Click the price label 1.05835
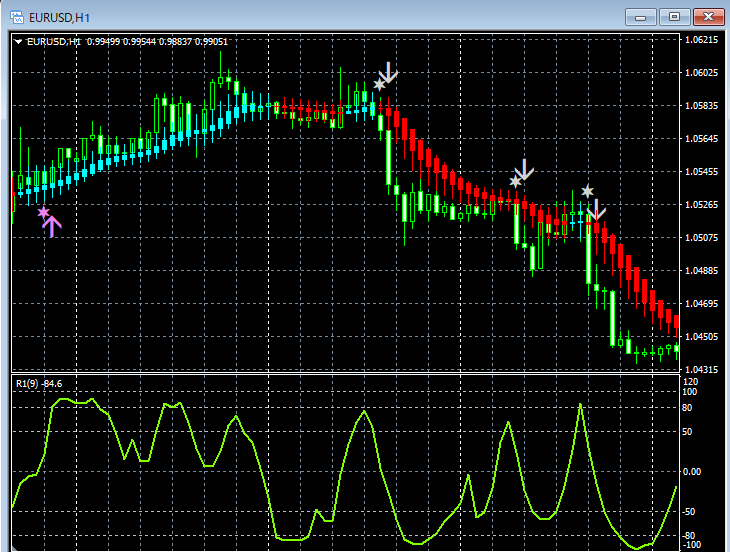 tap(701, 106)
